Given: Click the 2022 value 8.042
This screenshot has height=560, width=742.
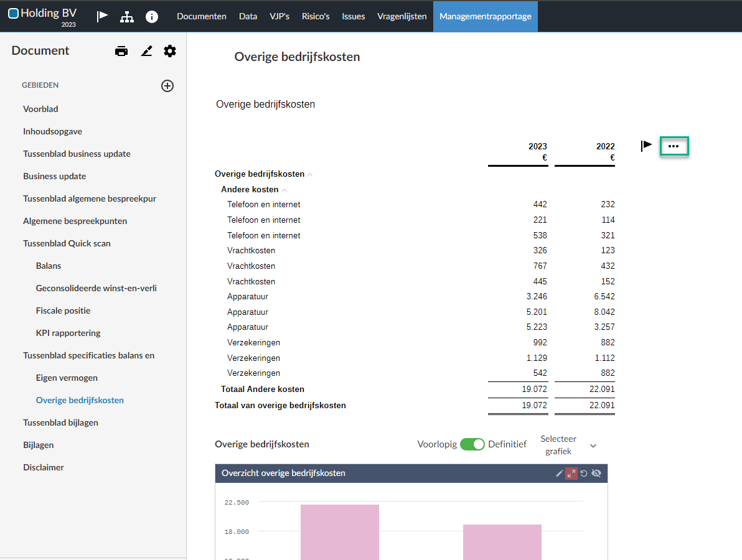Looking at the screenshot, I should pyautogui.click(x=604, y=312).
